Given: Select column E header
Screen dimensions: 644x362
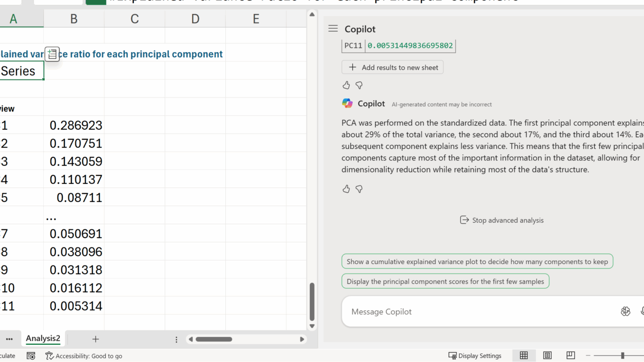Looking at the screenshot, I should tap(256, 19).
